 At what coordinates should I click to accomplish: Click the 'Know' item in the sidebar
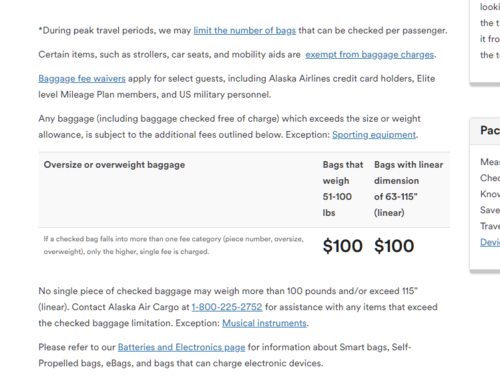490,194
